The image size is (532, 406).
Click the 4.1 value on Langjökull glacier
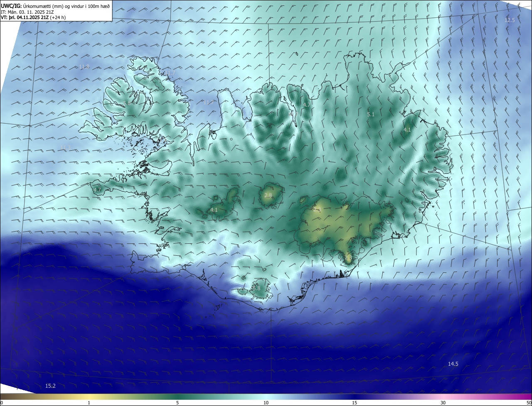point(214,210)
